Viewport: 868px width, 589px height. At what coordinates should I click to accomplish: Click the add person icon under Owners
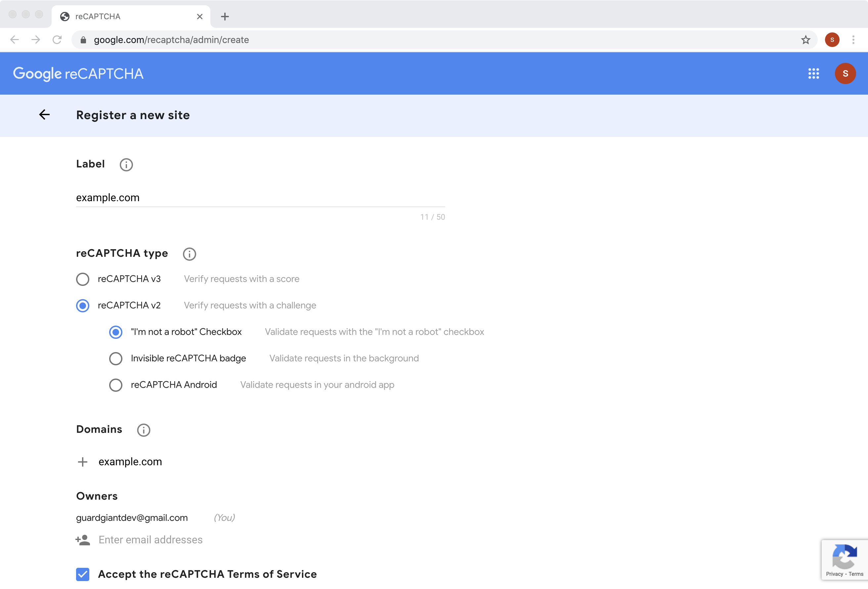tap(83, 540)
